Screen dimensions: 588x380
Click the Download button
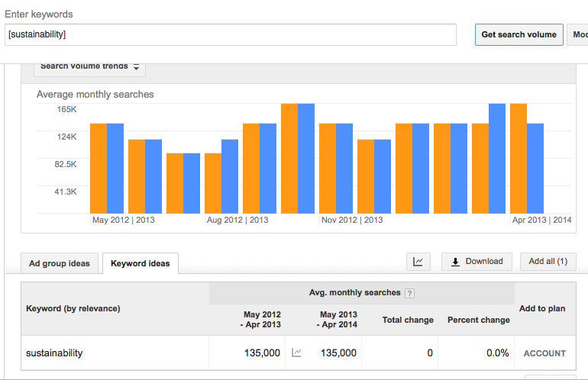(x=477, y=262)
